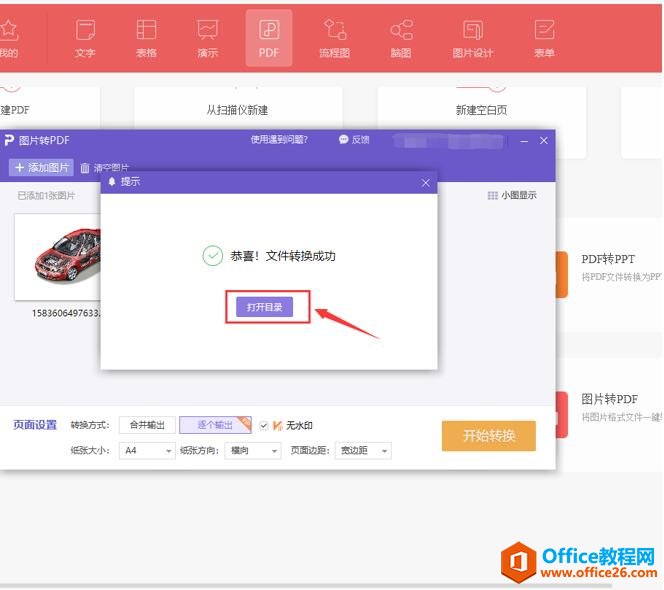This screenshot has width=664, height=590.
Task: Click the 反馈 feedback chat icon
Action: tap(343, 139)
